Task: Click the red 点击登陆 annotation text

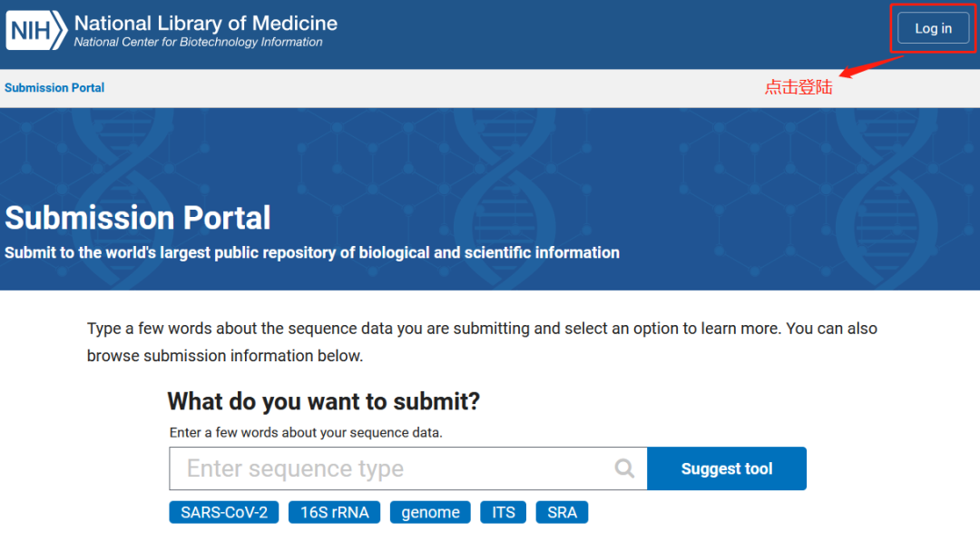Action: (799, 87)
